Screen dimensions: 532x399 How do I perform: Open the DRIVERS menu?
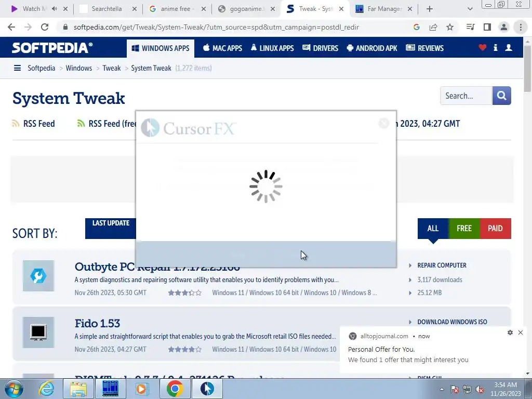pos(320,48)
